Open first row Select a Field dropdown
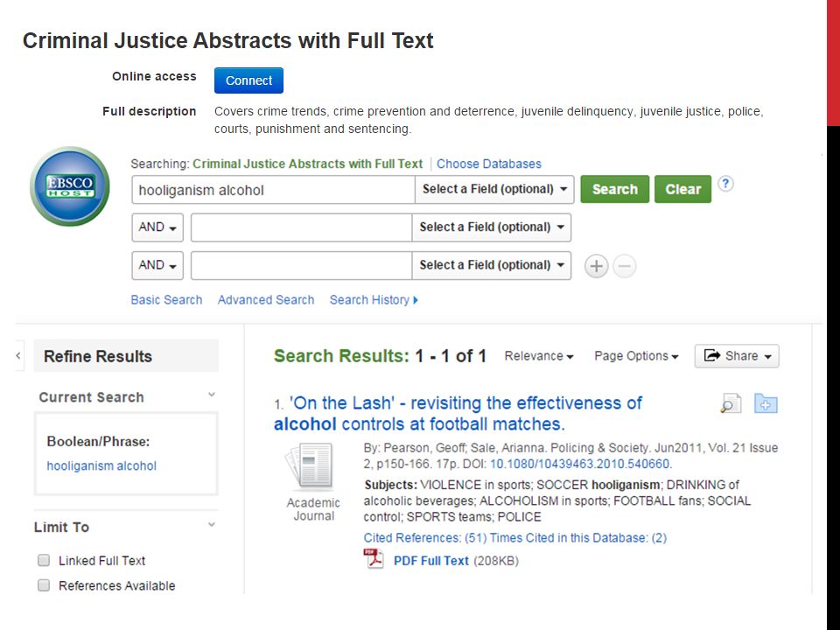The image size is (840, 630). 494,189
